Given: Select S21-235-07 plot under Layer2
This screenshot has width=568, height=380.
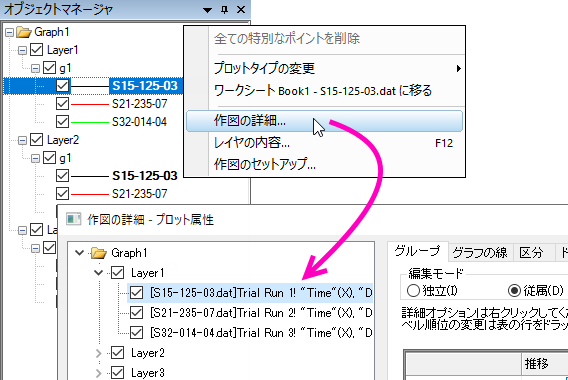Looking at the screenshot, I should [x=139, y=194].
